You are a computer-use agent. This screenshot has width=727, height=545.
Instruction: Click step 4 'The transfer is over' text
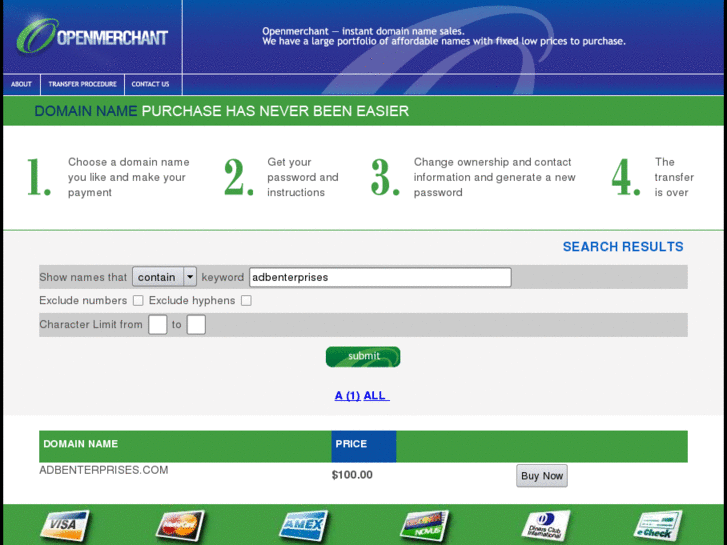pyautogui.click(x=674, y=177)
